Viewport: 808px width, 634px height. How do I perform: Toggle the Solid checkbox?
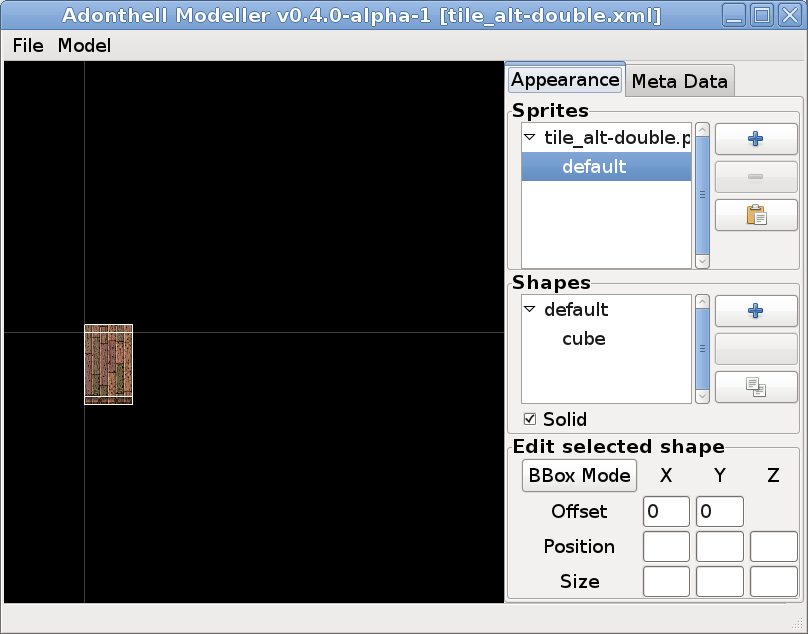coord(530,419)
